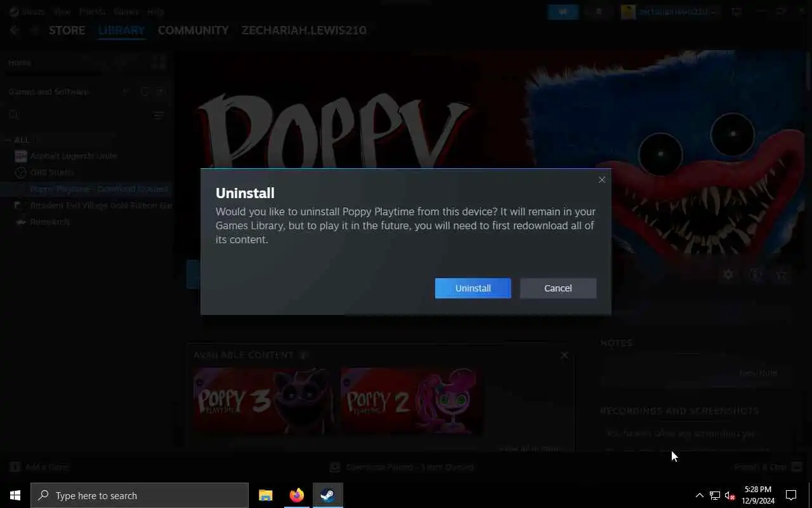Viewport: 812px width, 508px height.
Task: Show hidden system tray icons
Action: point(699,495)
